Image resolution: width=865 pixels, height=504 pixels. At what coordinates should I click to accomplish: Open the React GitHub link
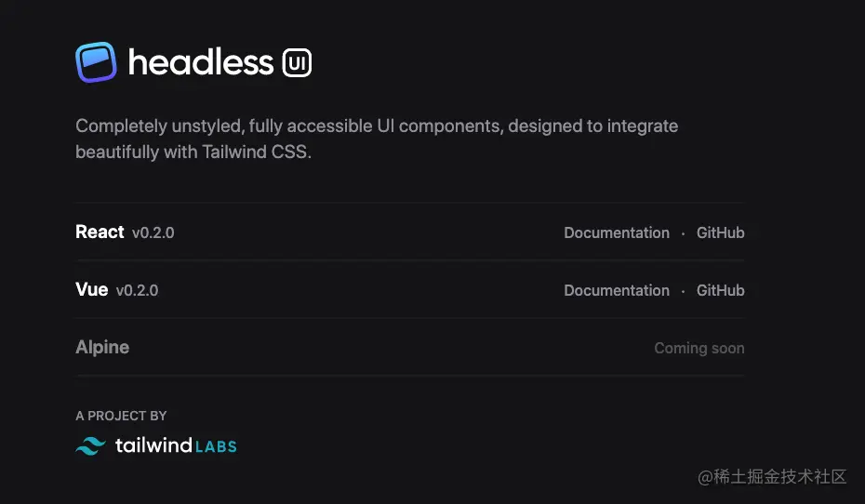pyautogui.click(x=720, y=232)
